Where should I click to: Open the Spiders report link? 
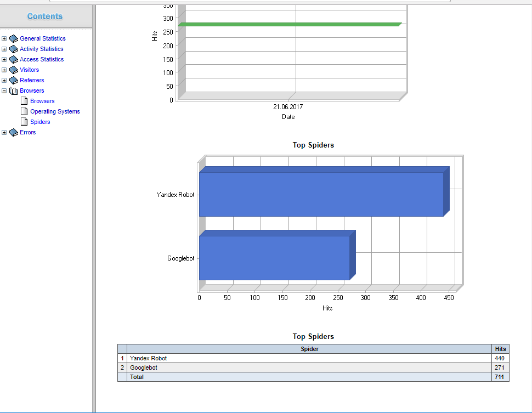click(40, 122)
